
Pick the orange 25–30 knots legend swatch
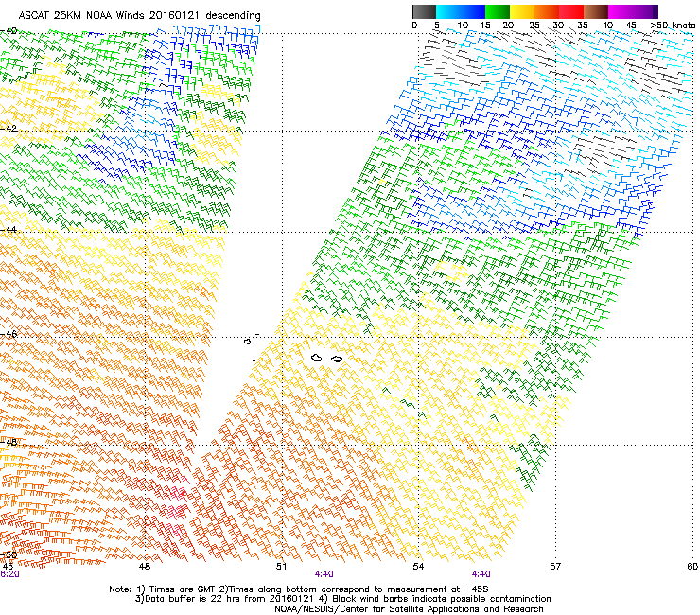click(x=547, y=11)
